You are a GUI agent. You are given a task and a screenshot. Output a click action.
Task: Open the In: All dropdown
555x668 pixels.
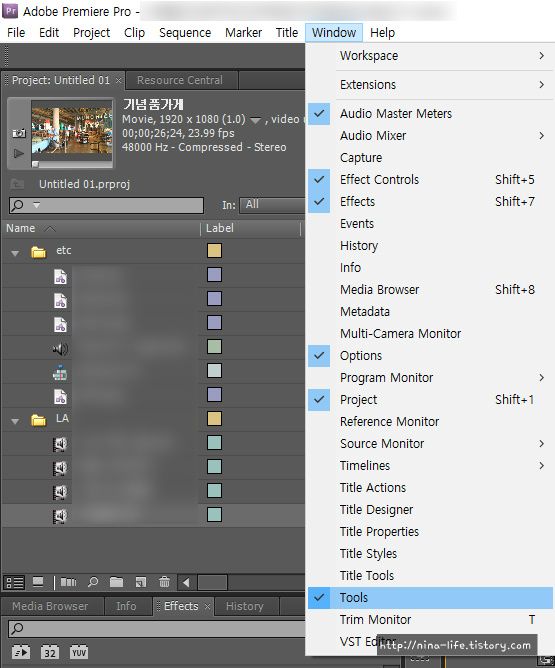coord(272,205)
